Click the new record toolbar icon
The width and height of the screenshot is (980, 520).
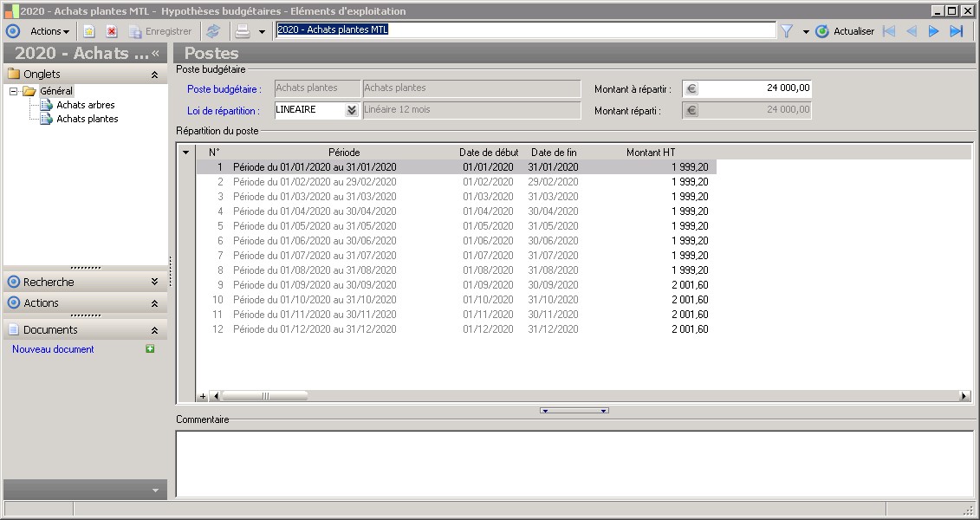tap(88, 31)
